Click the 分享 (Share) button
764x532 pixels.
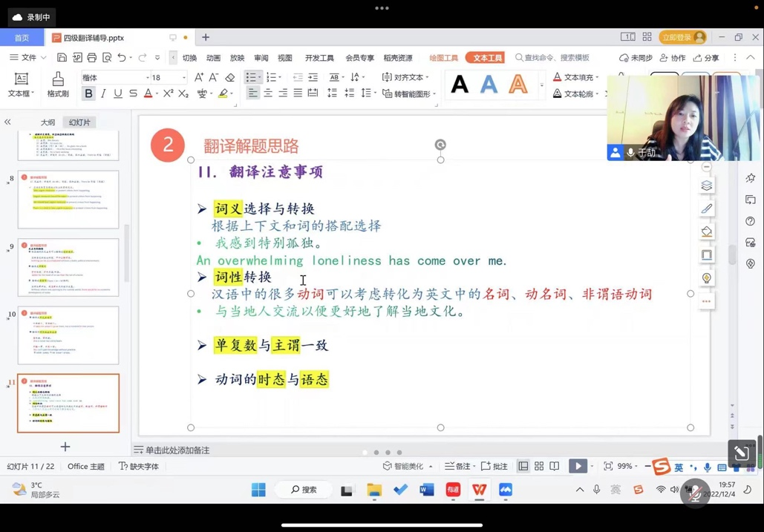tap(706, 58)
